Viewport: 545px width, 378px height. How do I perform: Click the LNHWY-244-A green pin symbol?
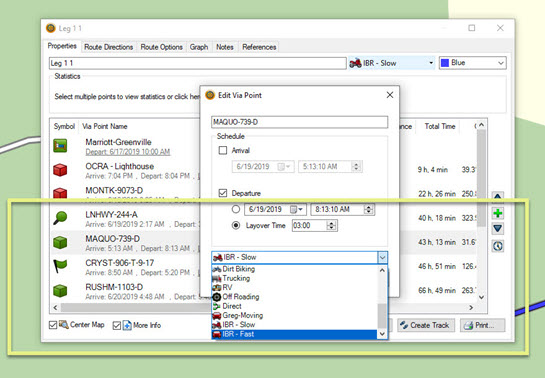60,218
